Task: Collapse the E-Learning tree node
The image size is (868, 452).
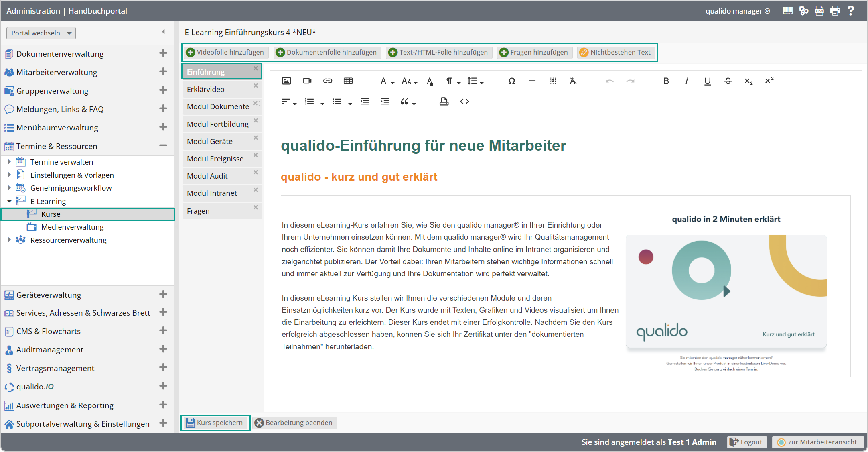Action: (x=9, y=201)
